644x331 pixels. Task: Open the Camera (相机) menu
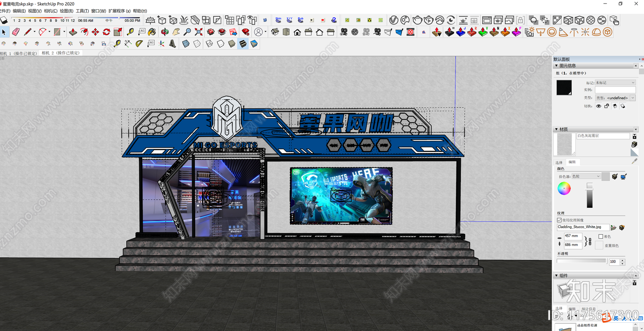[x=51, y=11]
